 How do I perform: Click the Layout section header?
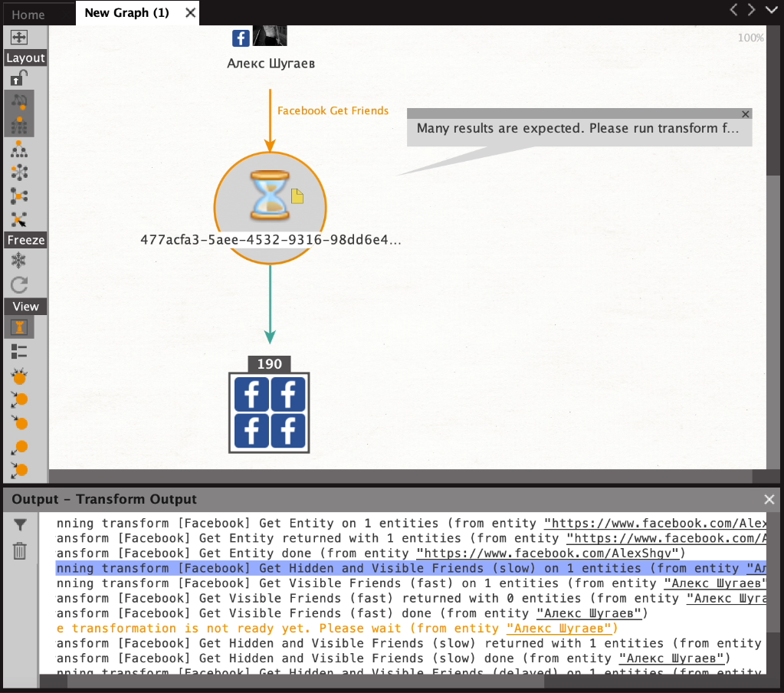[x=25, y=58]
